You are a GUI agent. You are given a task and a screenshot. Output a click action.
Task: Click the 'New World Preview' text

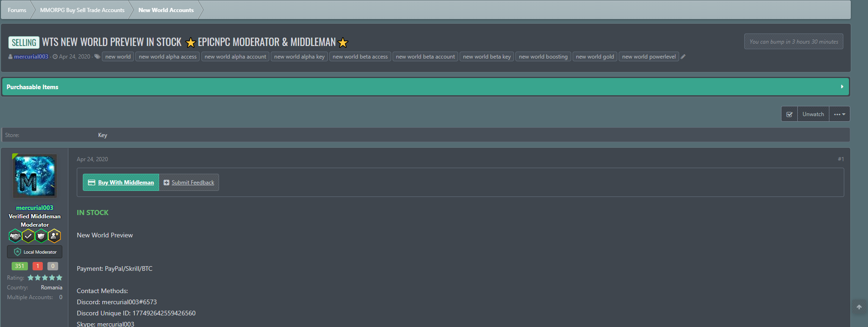tap(105, 235)
